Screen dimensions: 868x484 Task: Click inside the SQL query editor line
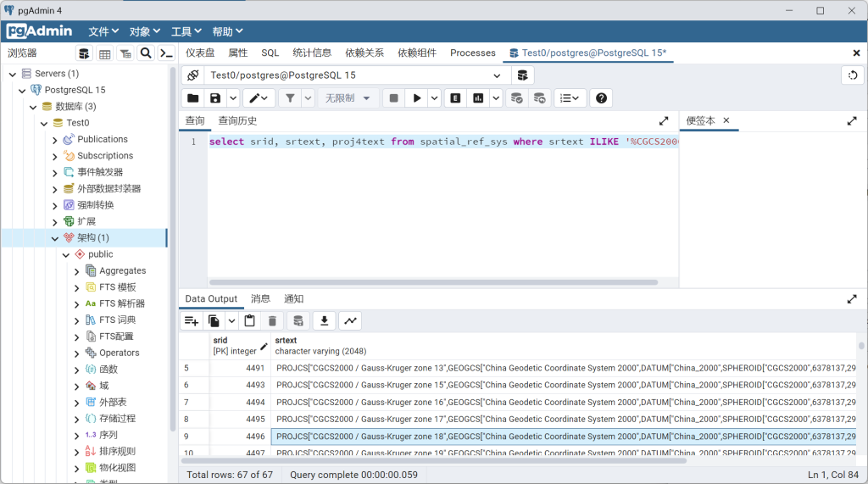442,142
